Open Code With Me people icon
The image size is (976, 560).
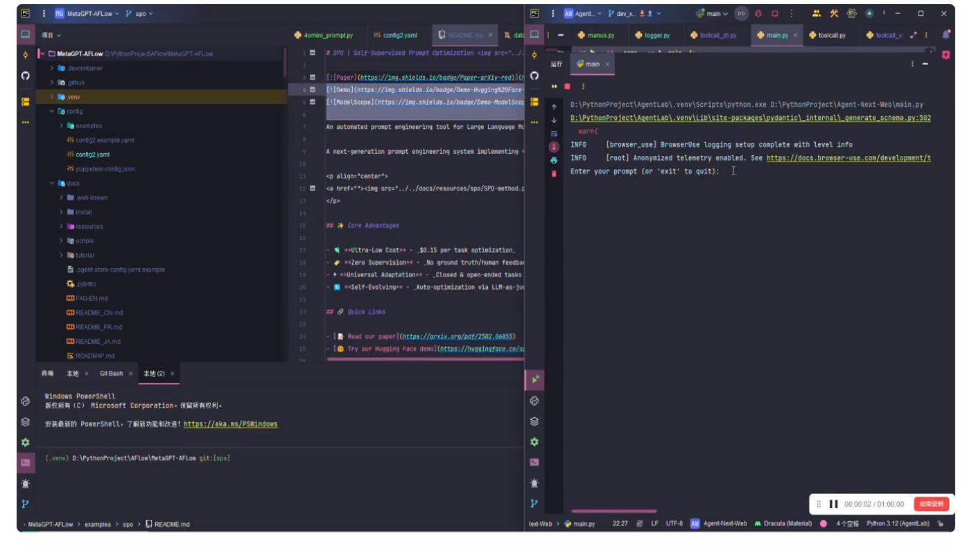817,13
